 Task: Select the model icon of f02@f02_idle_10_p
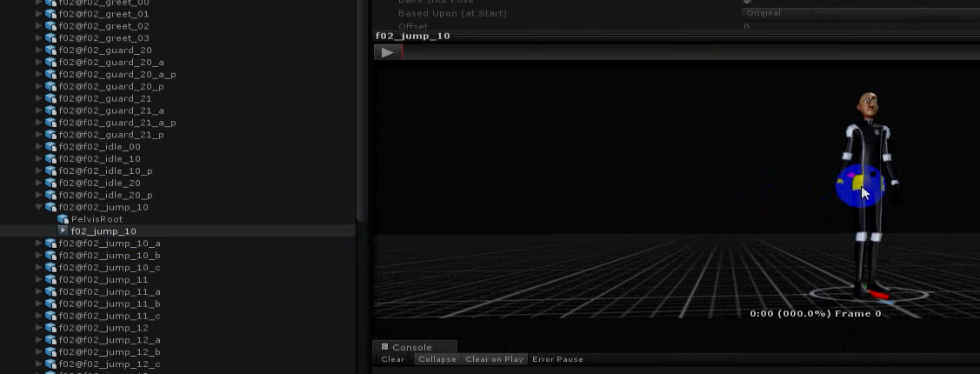[x=50, y=170]
